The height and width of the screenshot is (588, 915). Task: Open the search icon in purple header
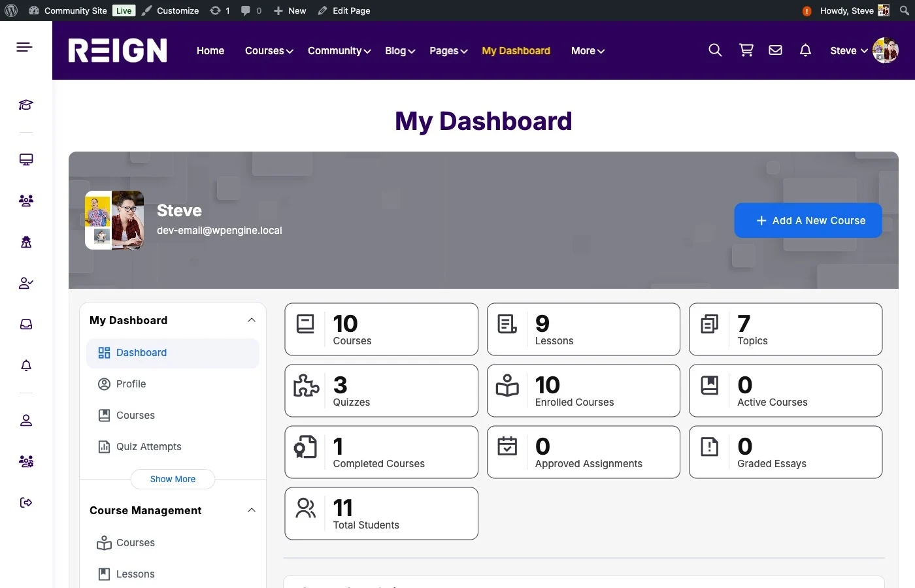[715, 50]
